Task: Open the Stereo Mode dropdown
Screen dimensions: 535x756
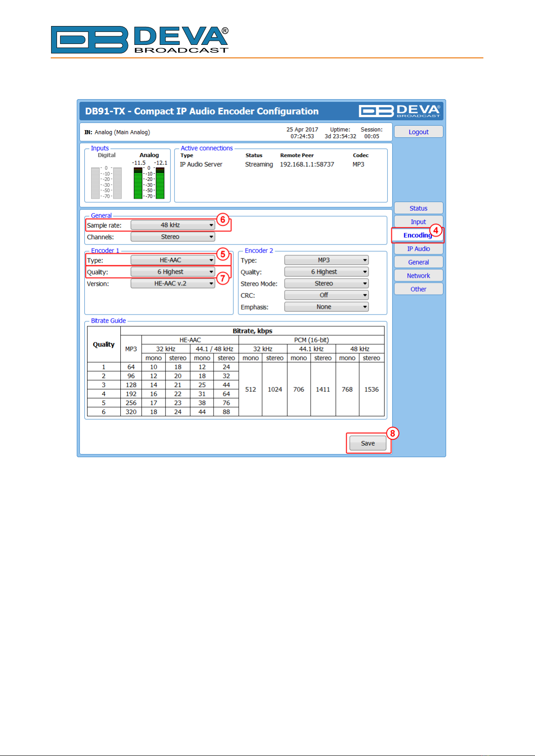Action: click(326, 284)
